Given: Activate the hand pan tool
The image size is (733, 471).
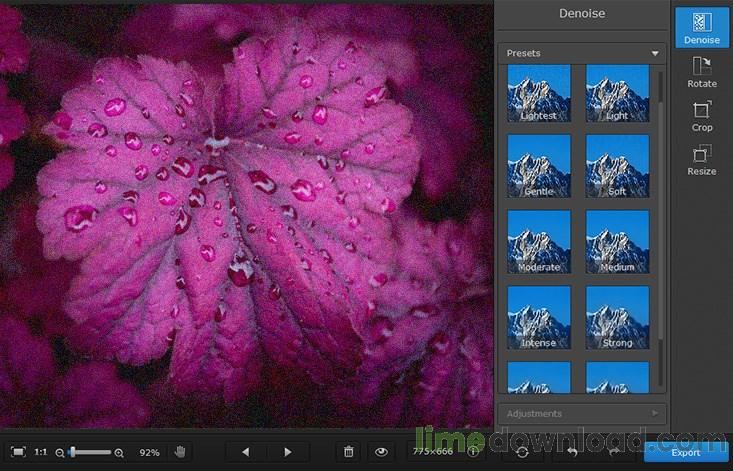Looking at the screenshot, I should pyautogui.click(x=180, y=452).
